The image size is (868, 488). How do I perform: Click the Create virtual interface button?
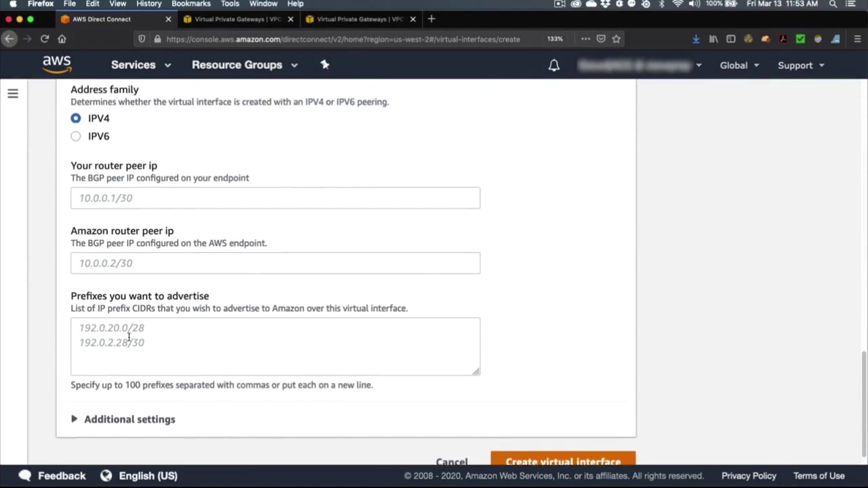coord(563,460)
